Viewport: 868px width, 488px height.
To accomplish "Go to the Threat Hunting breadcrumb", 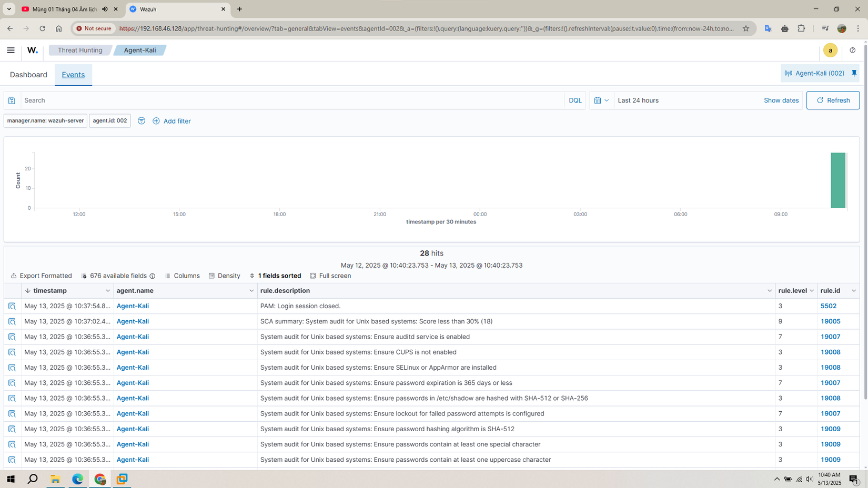I will tap(80, 50).
